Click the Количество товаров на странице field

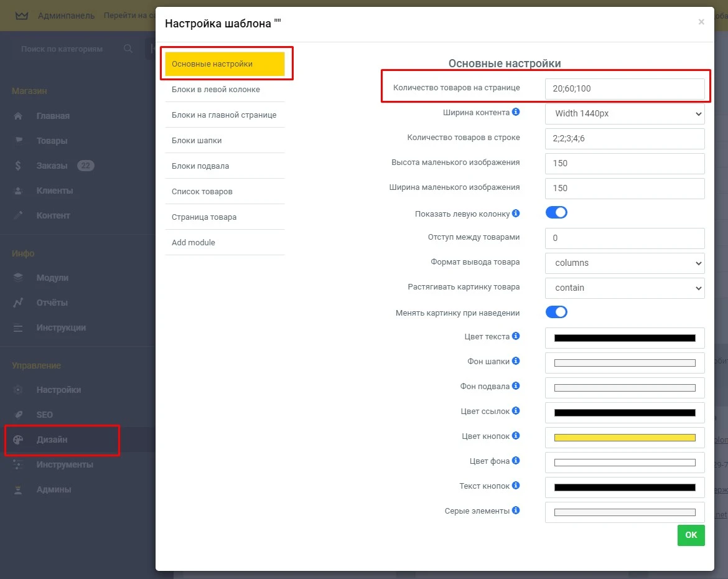click(x=625, y=88)
